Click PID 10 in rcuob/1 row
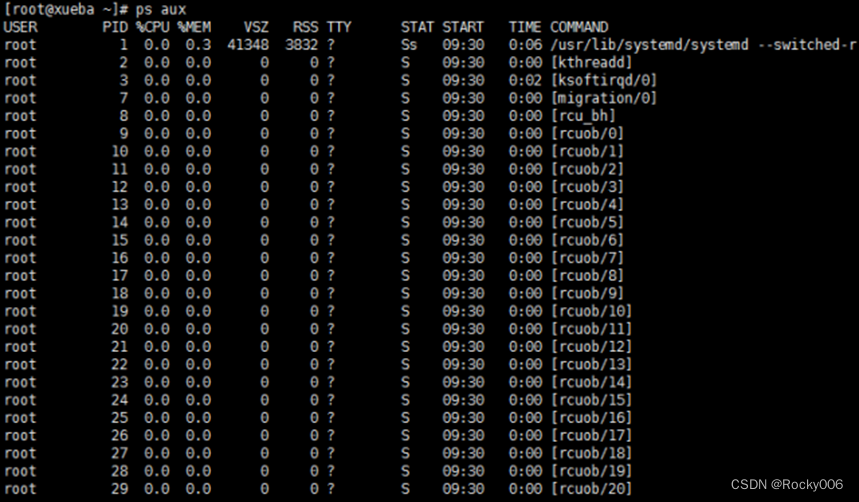Screen dimensions: 859x502 [119, 151]
